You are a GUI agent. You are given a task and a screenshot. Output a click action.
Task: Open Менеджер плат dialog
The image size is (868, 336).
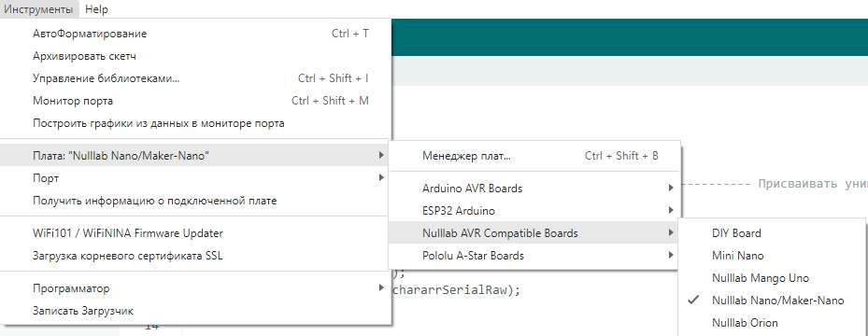pyautogui.click(x=534, y=156)
